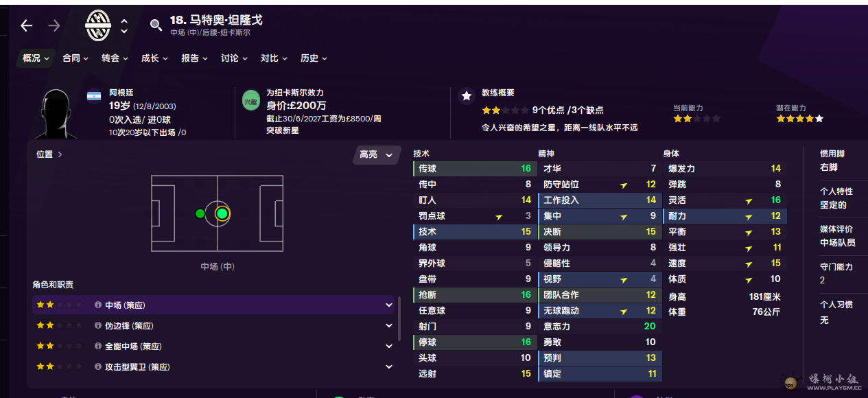The height and width of the screenshot is (398, 868).
Task: Click info icon beside 中场 (策应) role
Action: 98,305
